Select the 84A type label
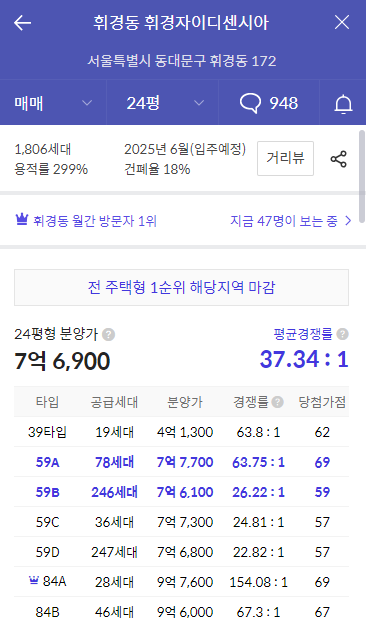This screenshot has width=366, height=636. click(x=54, y=582)
